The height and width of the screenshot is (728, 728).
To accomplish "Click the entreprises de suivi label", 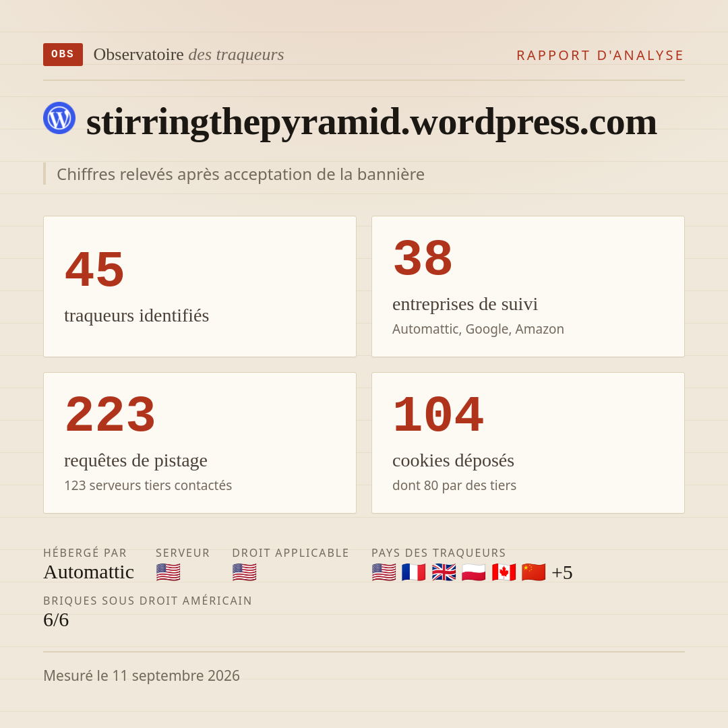I will [x=464, y=304].
